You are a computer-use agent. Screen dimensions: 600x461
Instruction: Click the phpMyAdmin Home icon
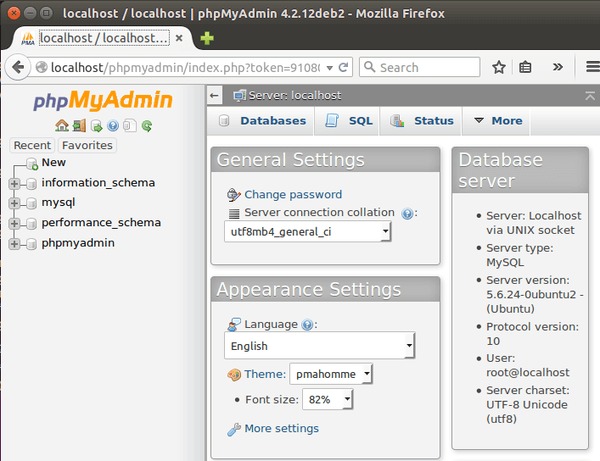coord(62,125)
